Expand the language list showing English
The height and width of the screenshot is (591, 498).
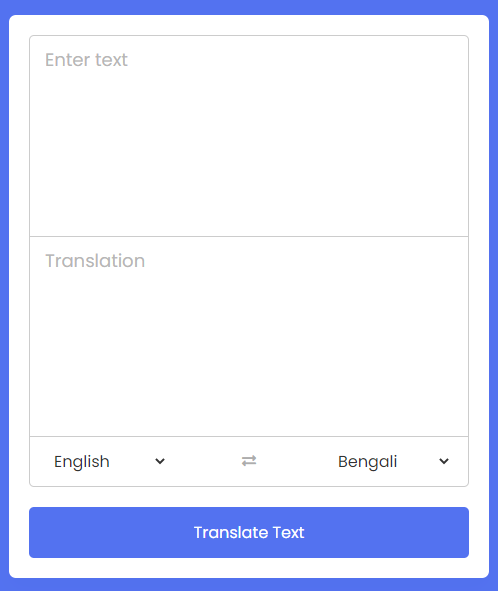pos(109,461)
